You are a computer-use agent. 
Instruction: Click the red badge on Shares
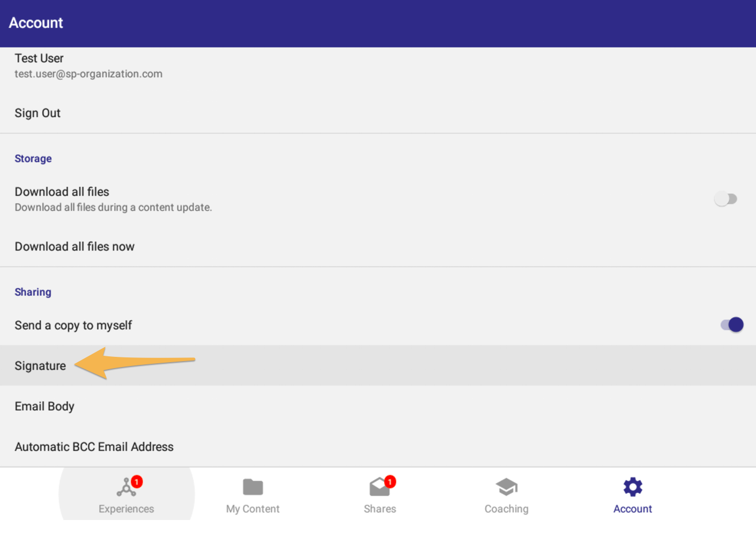pyautogui.click(x=390, y=481)
